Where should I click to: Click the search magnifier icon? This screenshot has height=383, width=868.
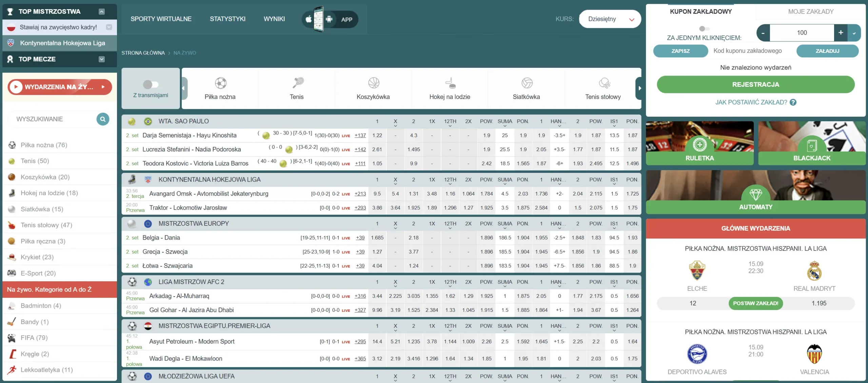click(103, 119)
